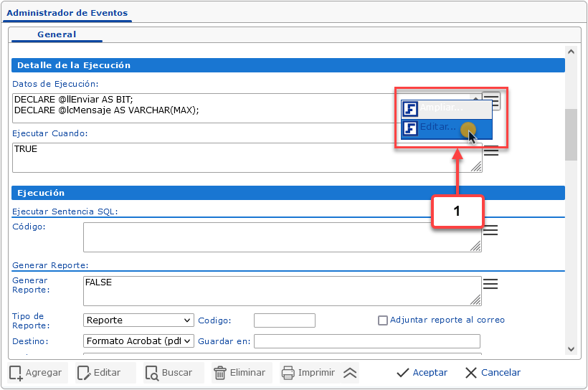Click the Ejecutar Cuando: label

point(50,133)
